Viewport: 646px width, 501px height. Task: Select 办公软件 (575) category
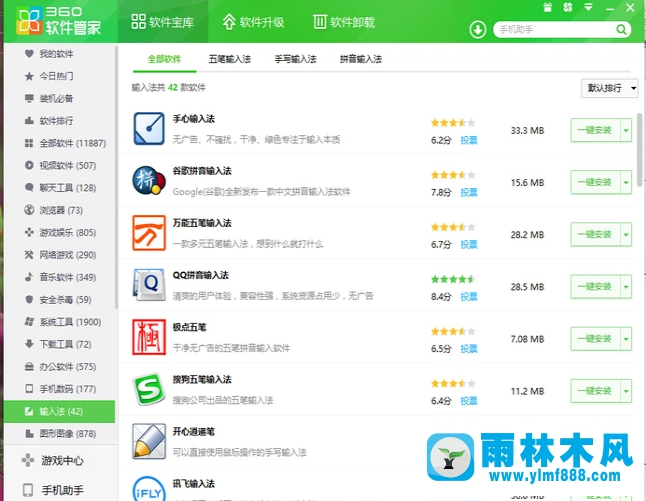pos(60,366)
